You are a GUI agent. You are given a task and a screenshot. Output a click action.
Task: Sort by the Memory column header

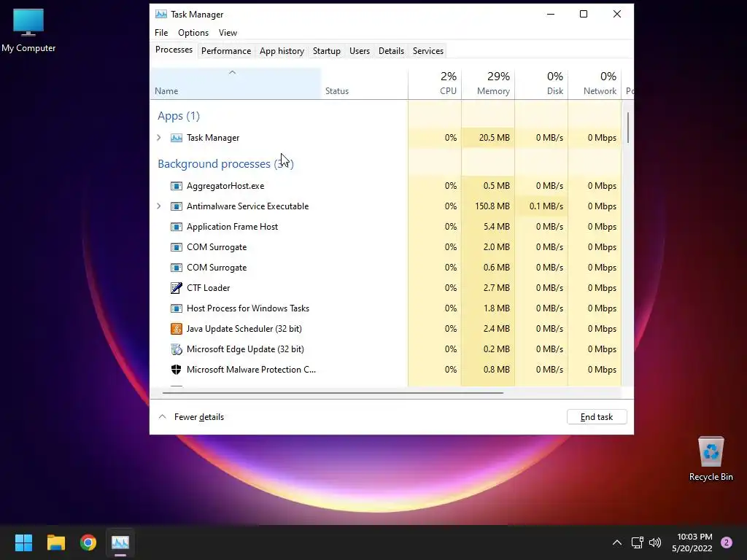pos(488,84)
